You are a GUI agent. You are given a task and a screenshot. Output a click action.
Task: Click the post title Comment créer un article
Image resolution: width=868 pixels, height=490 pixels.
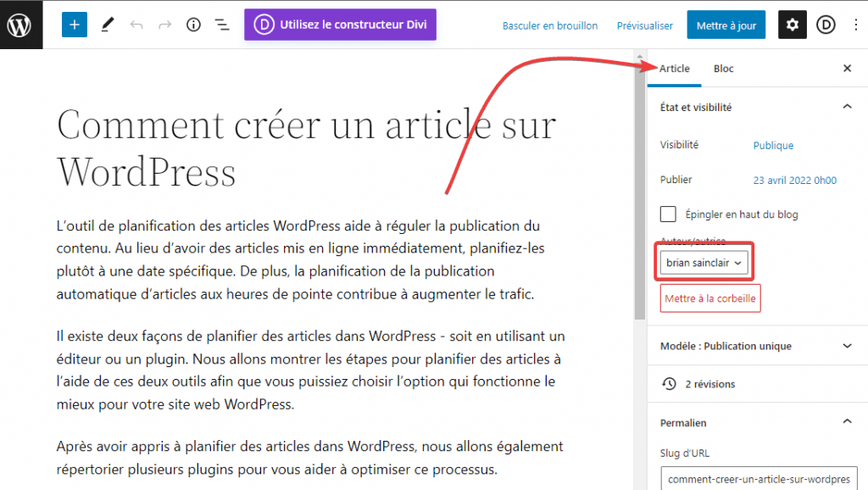(x=306, y=148)
